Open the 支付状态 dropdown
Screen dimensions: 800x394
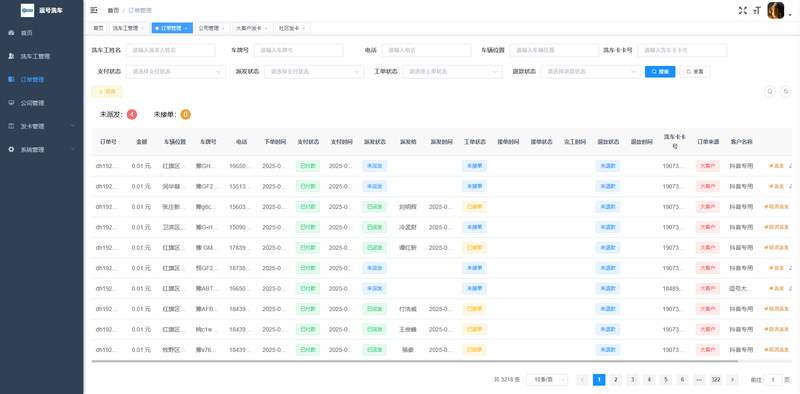pos(176,71)
